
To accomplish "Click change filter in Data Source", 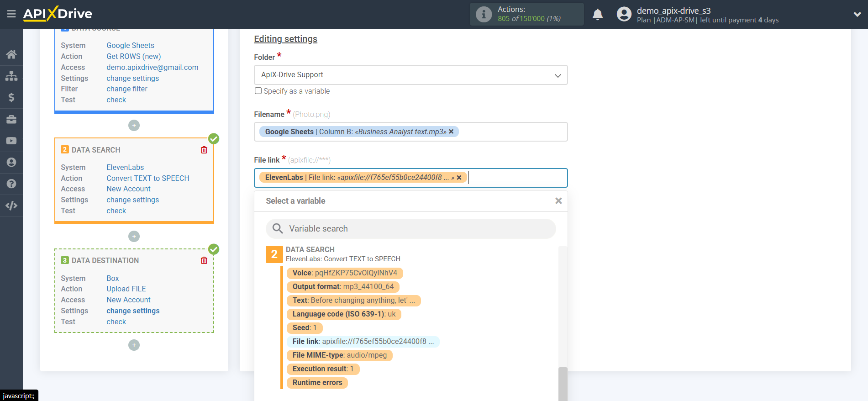I will (126, 89).
